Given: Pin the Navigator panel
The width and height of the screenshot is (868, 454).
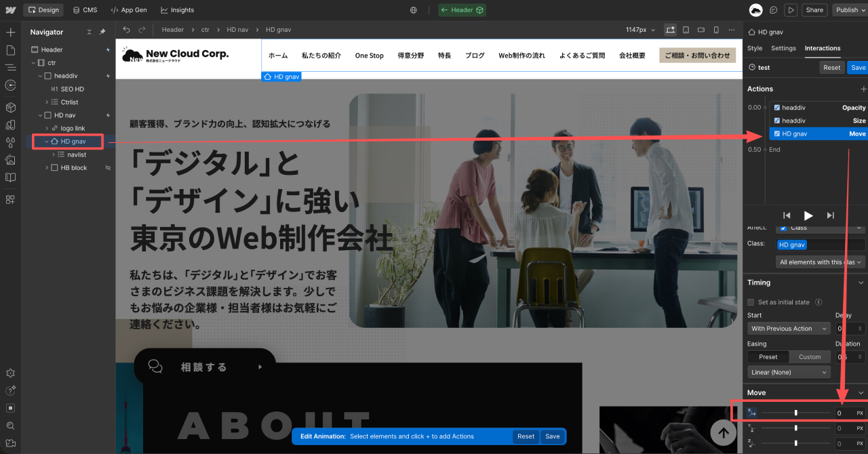Looking at the screenshot, I should [102, 32].
